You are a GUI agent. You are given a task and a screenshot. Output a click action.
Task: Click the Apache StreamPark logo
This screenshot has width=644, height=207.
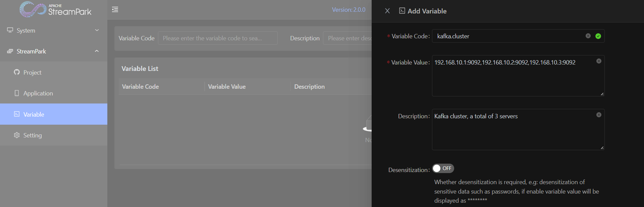click(x=55, y=9)
